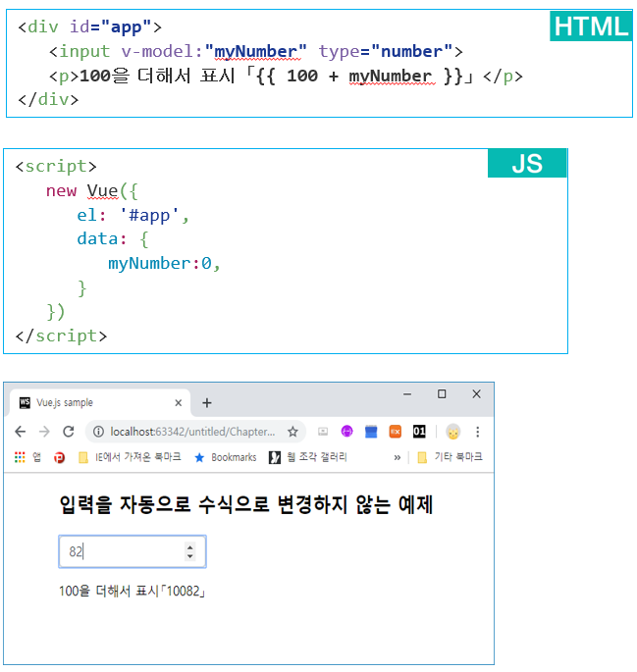Minimize the browser window
Image resolution: width=637 pixels, height=672 pixels.
[407, 394]
